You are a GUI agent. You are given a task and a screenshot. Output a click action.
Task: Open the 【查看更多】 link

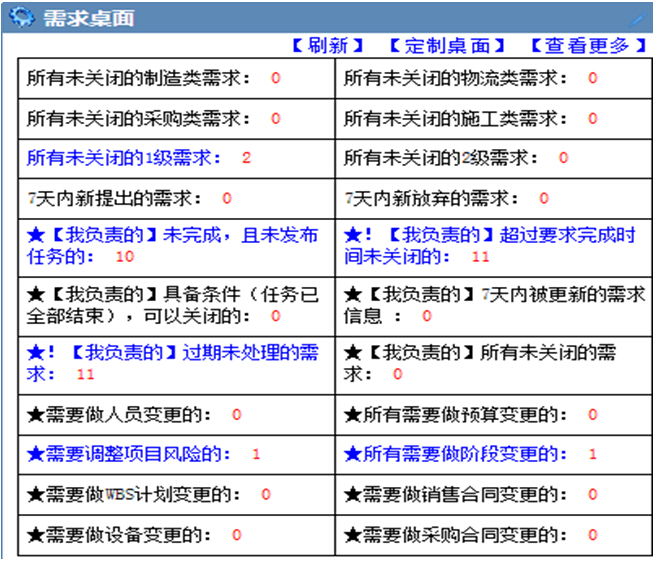pos(589,46)
